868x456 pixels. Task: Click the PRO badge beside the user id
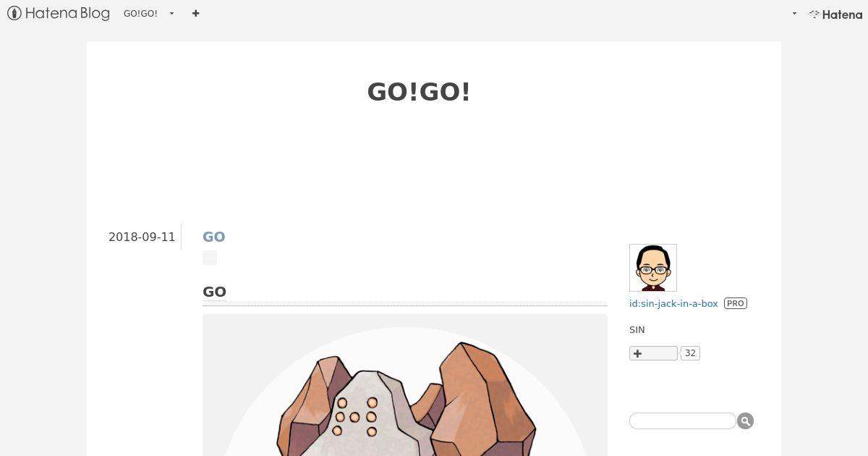coord(736,303)
